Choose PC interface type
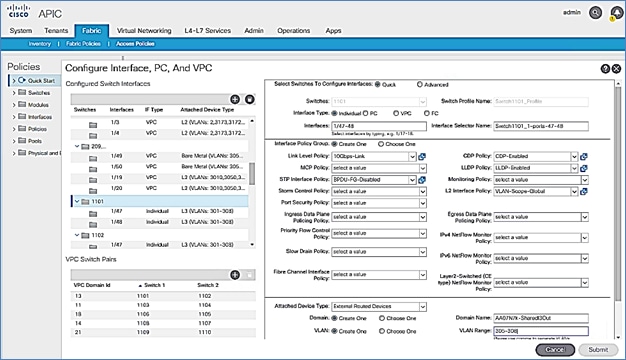 point(365,113)
